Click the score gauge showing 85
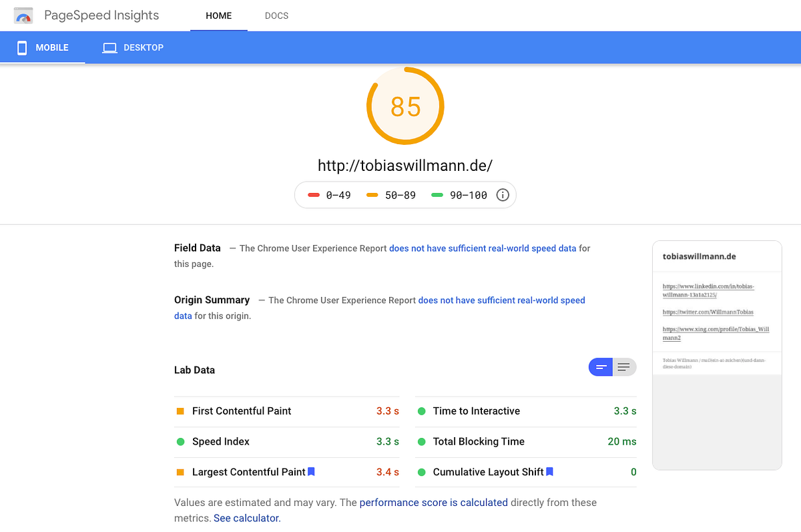 click(x=405, y=106)
